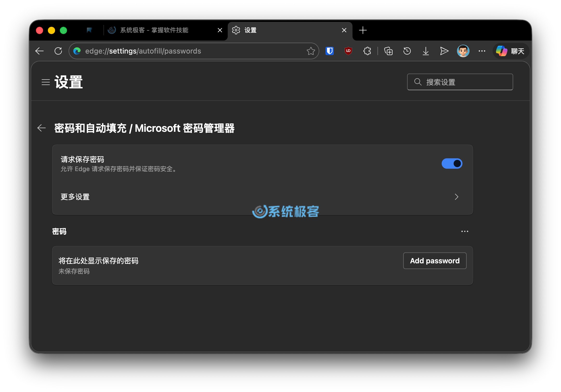Viewport: 561px width, 392px height.
Task: Open the uBlock Origin extension
Action: (x=348, y=51)
